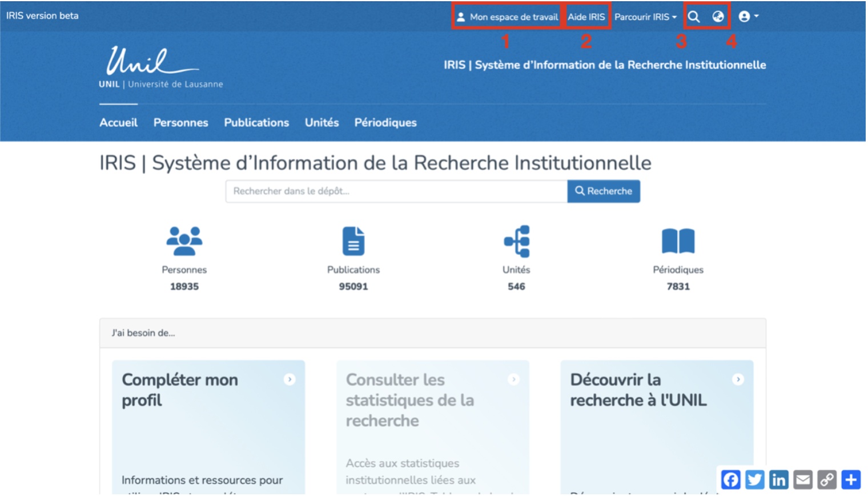Click the Personnes group icon
The image size is (868, 496).
coord(184,241)
